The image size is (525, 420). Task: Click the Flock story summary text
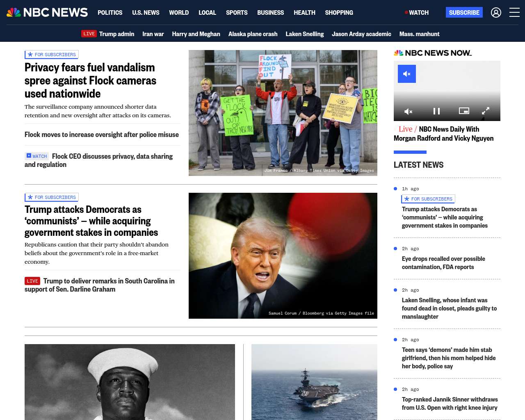click(98, 111)
